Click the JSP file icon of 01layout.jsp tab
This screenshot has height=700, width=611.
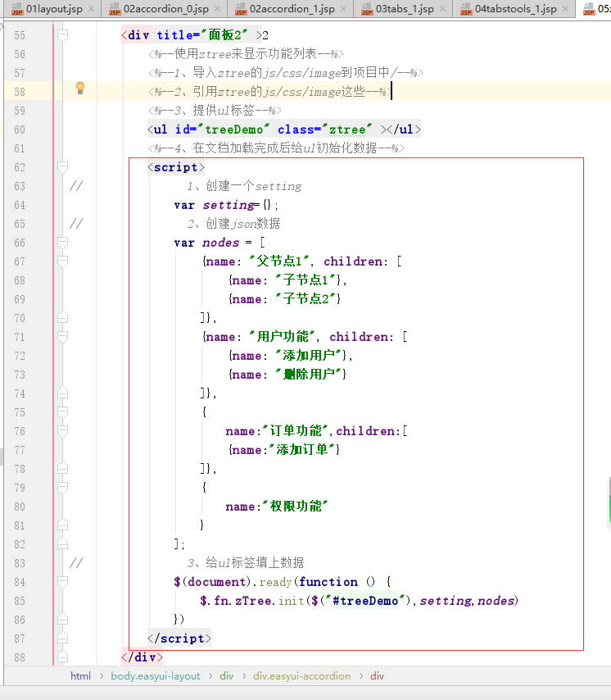(17, 9)
